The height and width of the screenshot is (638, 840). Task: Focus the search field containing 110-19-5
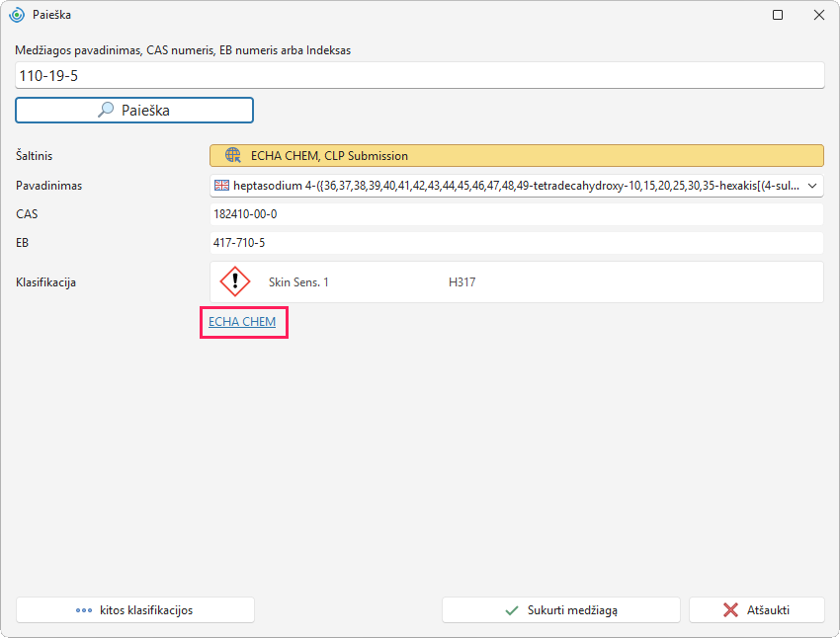pos(419,75)
